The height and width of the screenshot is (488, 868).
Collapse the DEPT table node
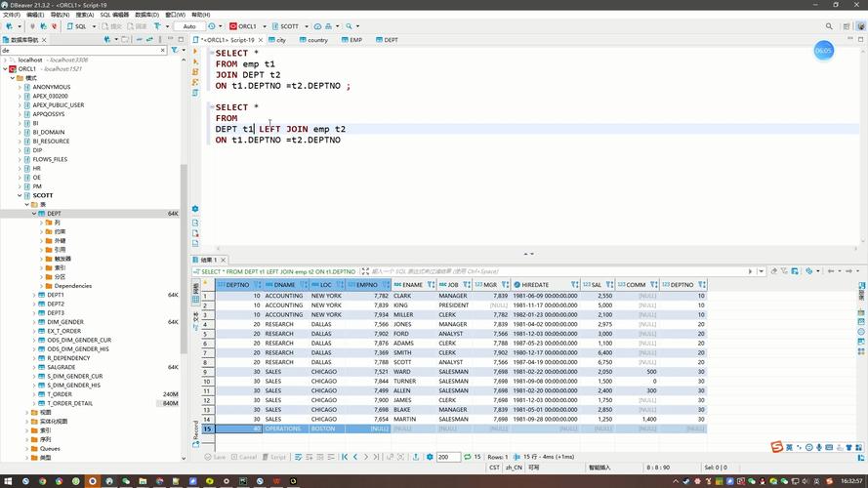pos(34,213)
